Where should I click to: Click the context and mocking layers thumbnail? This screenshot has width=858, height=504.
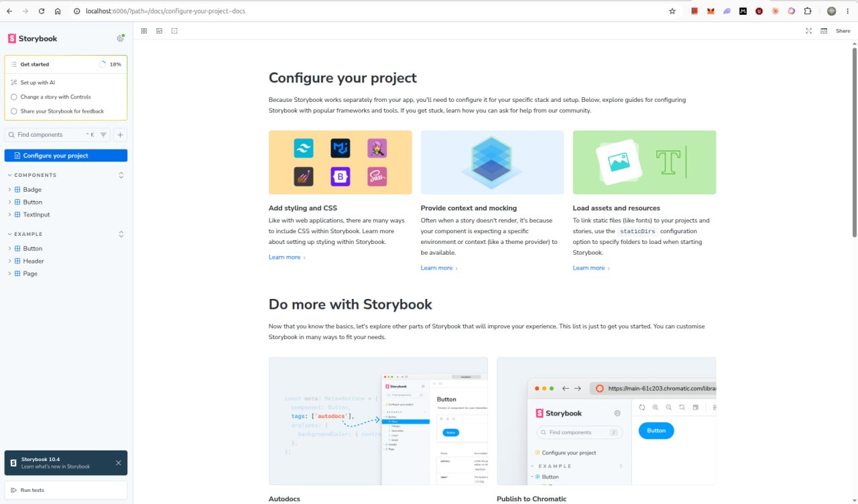pos(493,163)
